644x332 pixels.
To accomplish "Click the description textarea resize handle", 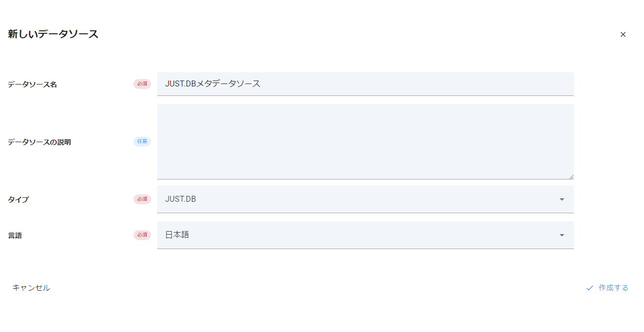I will click(x=571, y=176).
